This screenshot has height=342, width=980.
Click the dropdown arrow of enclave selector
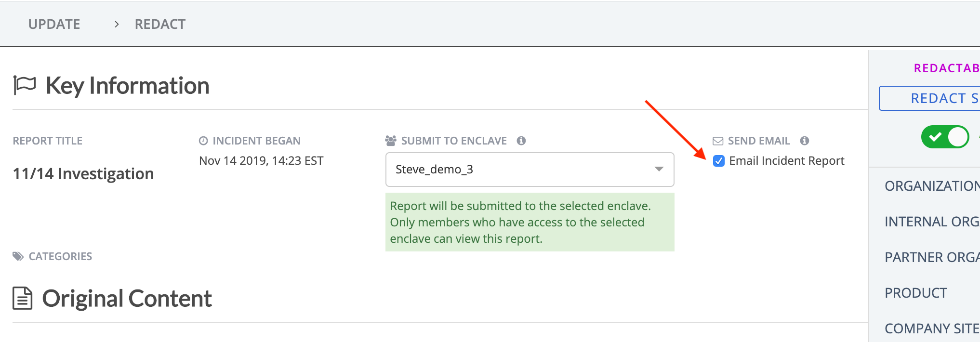click(x=659, y=169)
